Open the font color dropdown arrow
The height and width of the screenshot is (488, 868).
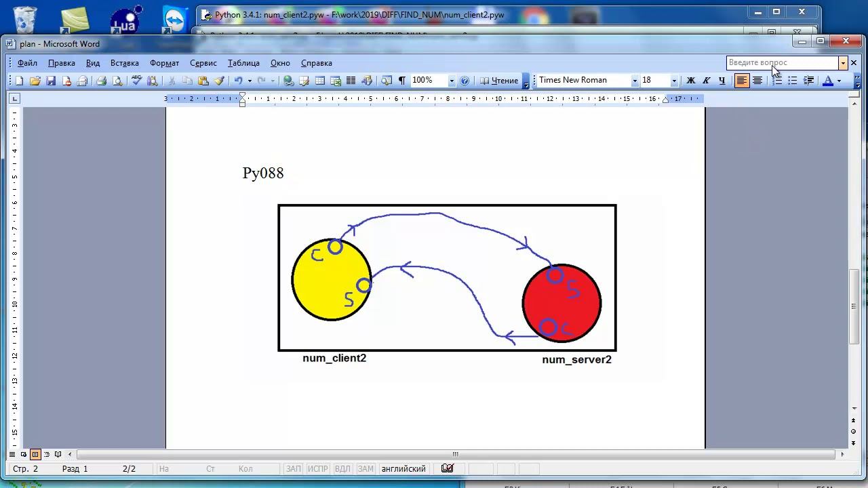click(x=839, y=81)
